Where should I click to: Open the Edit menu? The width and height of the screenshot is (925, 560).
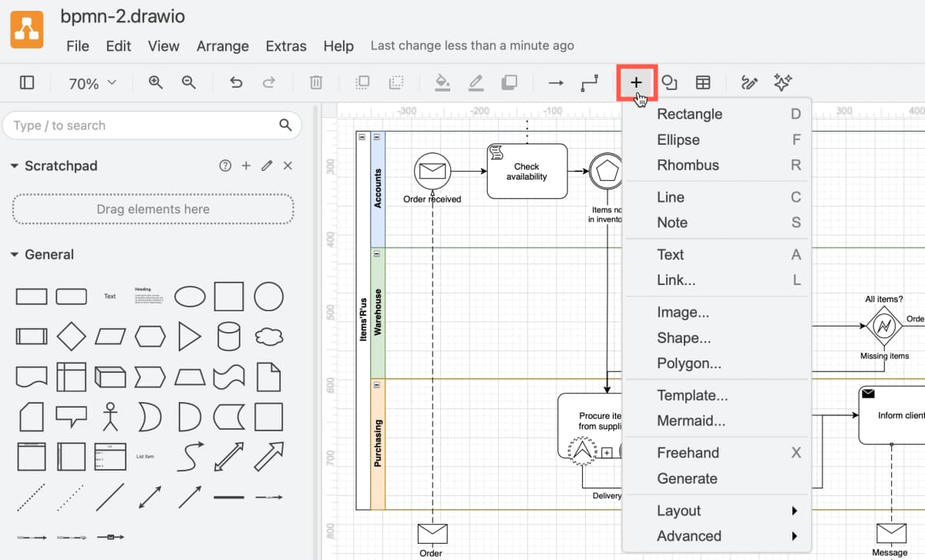(x=119, y=46)
